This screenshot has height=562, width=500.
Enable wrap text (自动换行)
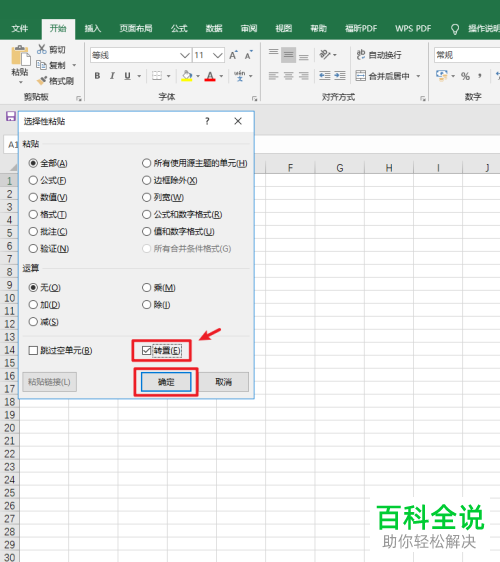click(x=378, y=55)
